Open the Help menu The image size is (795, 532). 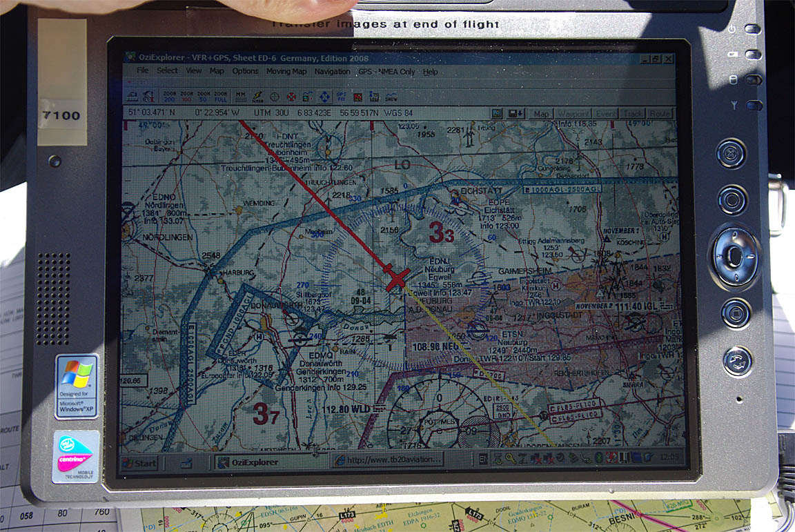[x=431, y=72]
